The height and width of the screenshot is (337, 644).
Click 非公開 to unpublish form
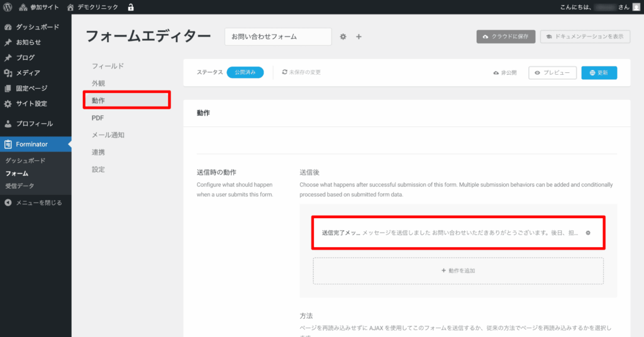click(505, 73)
